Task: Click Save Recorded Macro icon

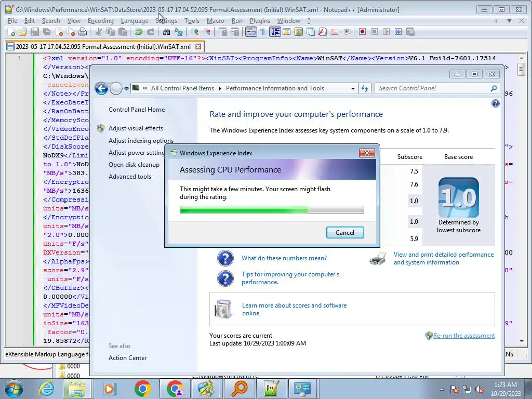Action: pos(410,32)
